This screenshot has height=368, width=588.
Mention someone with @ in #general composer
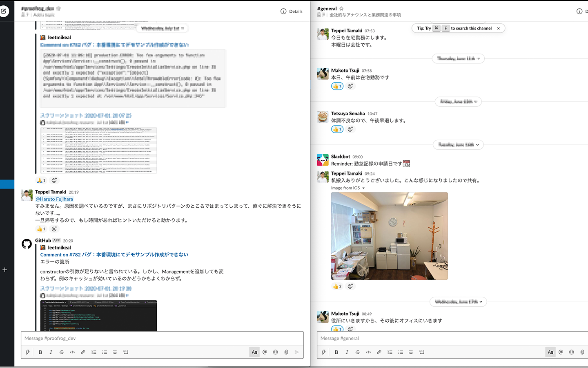561,352
